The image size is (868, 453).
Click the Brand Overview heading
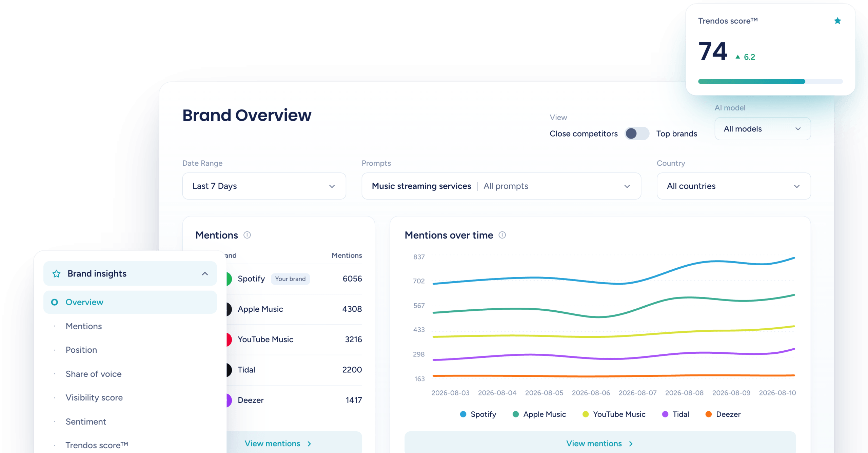click(x=247, y=115)
